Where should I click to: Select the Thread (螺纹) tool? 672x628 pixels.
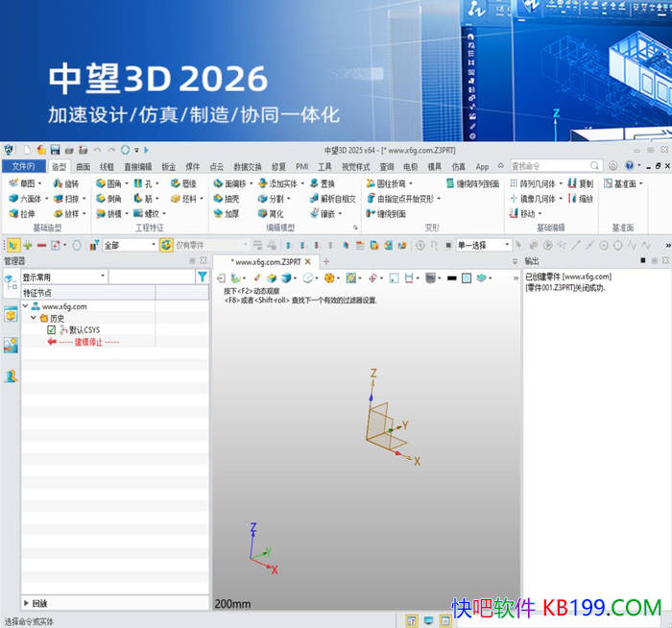146,213
